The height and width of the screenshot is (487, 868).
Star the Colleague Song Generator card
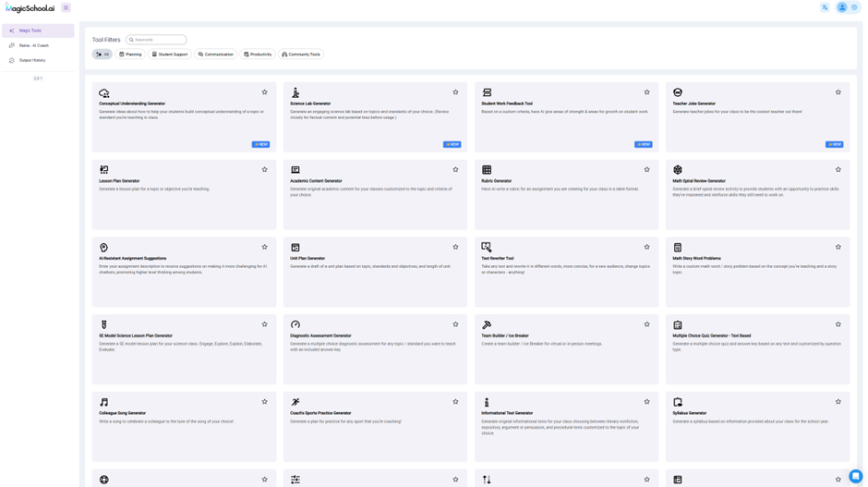[265, 402]
